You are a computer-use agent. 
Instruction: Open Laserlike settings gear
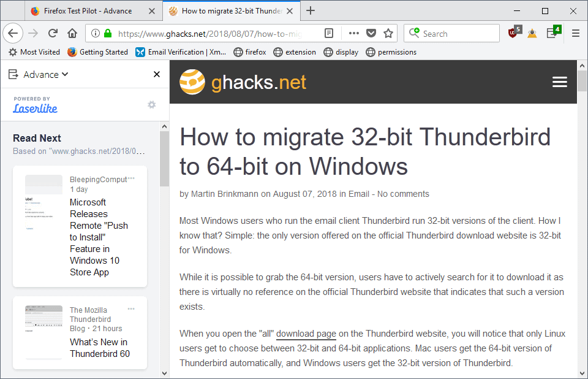pyautogui.click(x=151, y=105)
